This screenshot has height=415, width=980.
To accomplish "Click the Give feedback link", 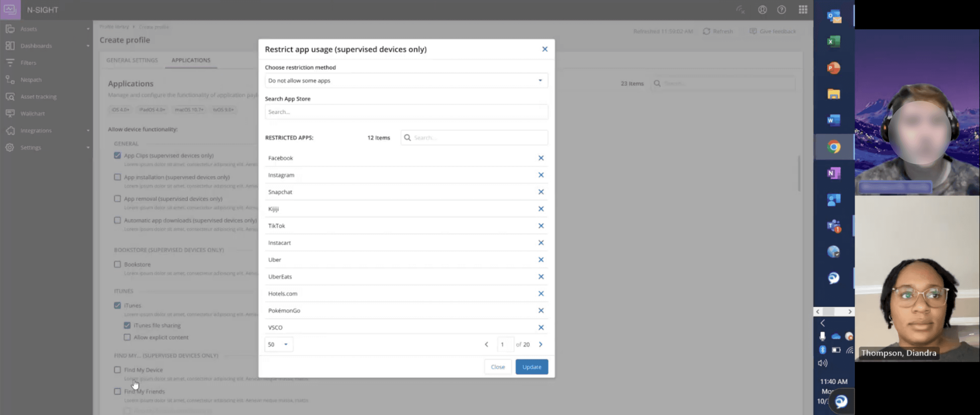I will (773, 31).
